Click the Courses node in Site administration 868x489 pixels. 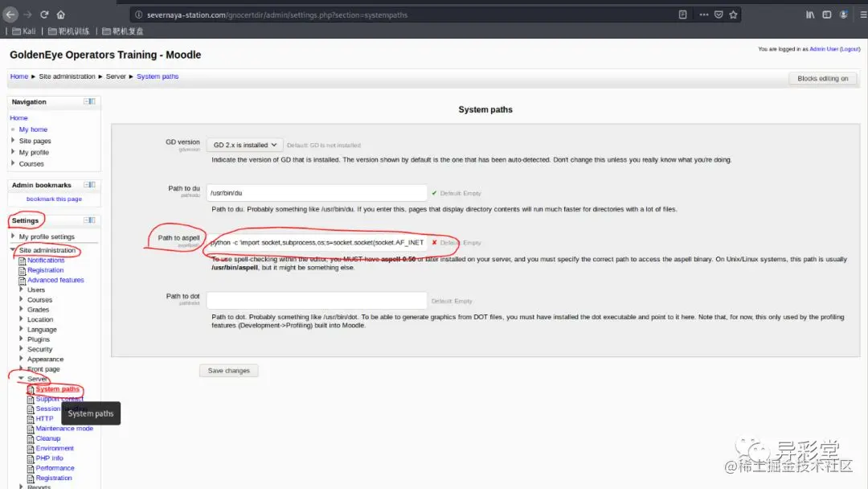(x=40, y=300)
